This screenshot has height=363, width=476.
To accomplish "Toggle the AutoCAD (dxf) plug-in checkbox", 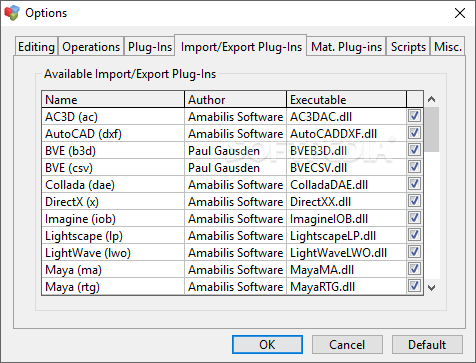I will (x=414, y=133).
